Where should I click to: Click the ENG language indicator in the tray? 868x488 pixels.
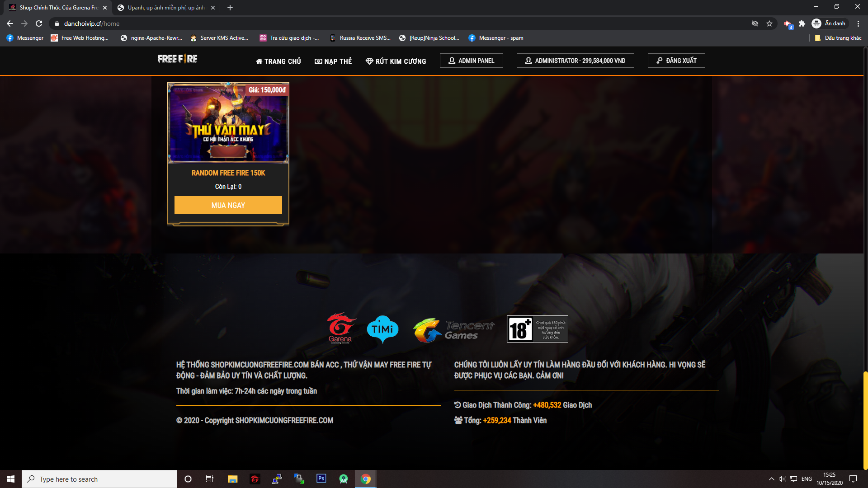point(807,479)
